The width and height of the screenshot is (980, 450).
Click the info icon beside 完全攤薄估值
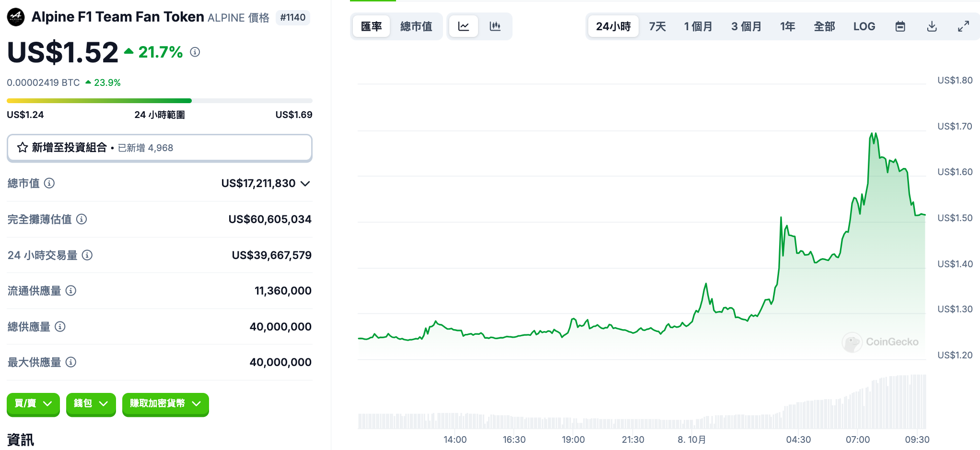pos(82,219)
